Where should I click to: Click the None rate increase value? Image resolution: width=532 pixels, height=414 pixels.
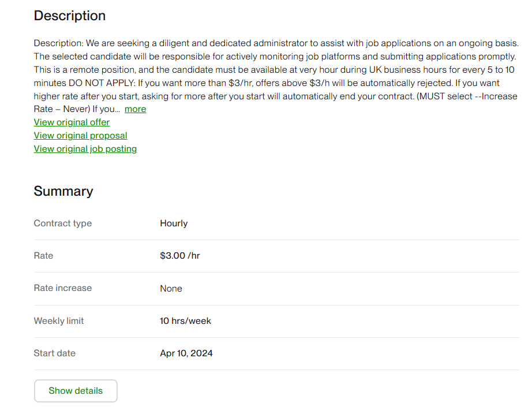[171, 289]
